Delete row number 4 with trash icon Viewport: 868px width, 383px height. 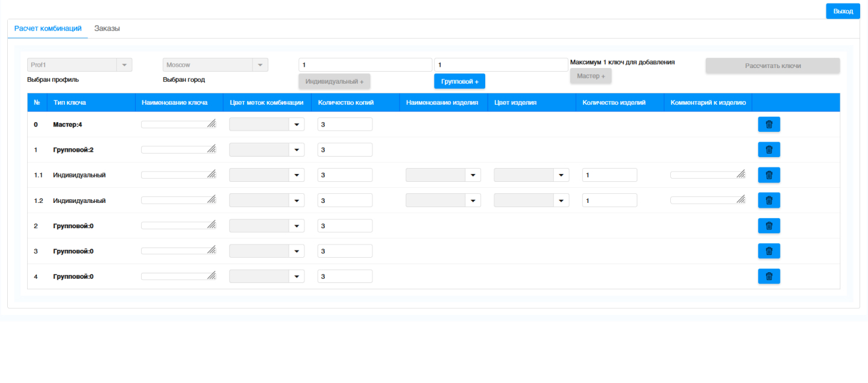[x=769, y=276]
